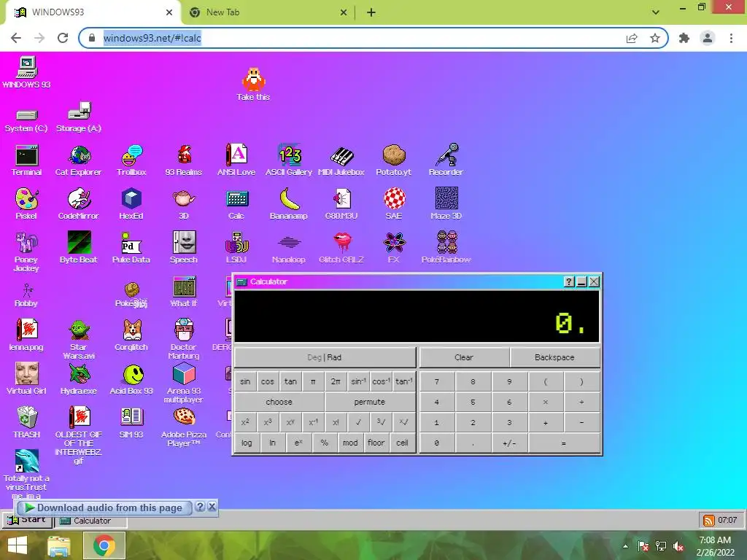Launch Cat Explorer from the desktop
The height and width of the screenshot is (560, 747).
(x=79, y=160)
